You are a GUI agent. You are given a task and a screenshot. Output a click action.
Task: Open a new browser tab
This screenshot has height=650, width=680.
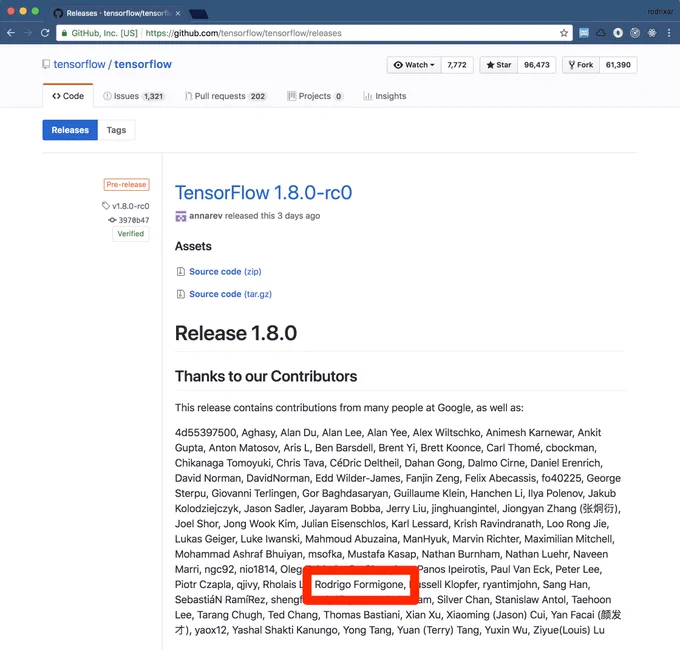[199, 14]
